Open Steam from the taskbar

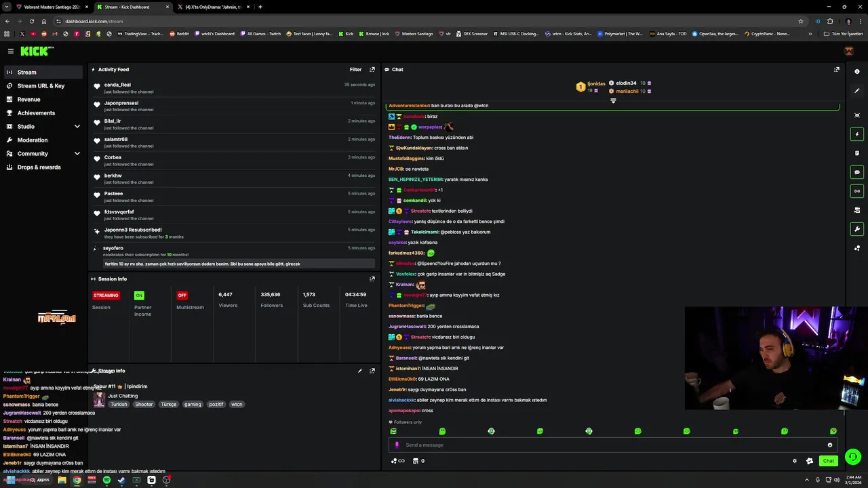tap(121, 480)
